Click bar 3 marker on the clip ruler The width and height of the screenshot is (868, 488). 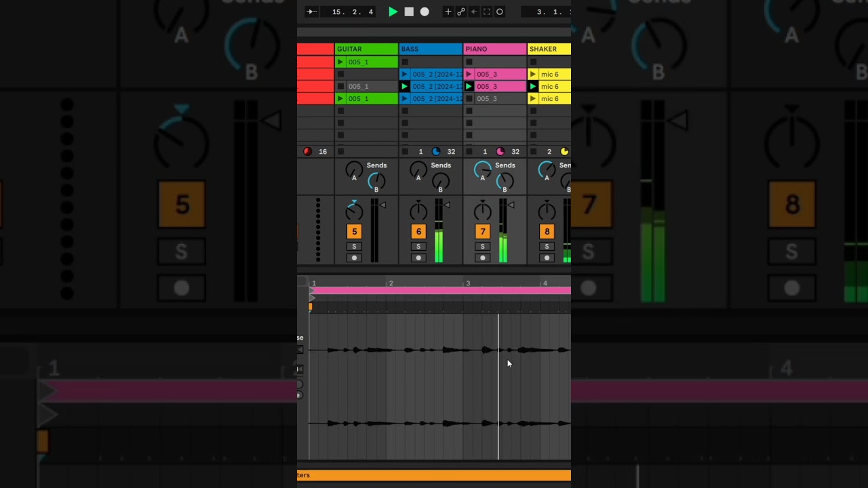pyautogui.click(x=467, y=283)
